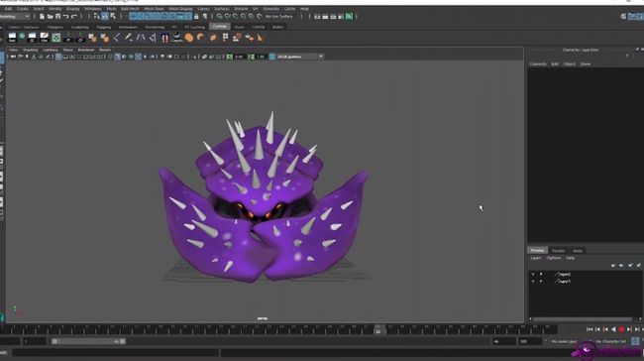Select by object type mode icon
Viewport: 644px width, 361px height.
click(x=105, y=17)
